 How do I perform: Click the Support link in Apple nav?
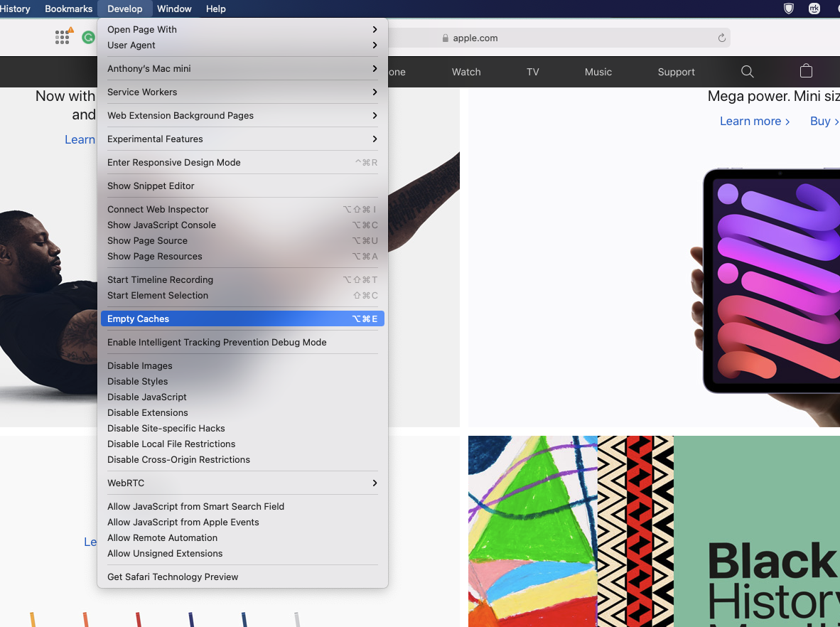coord(676,72)
